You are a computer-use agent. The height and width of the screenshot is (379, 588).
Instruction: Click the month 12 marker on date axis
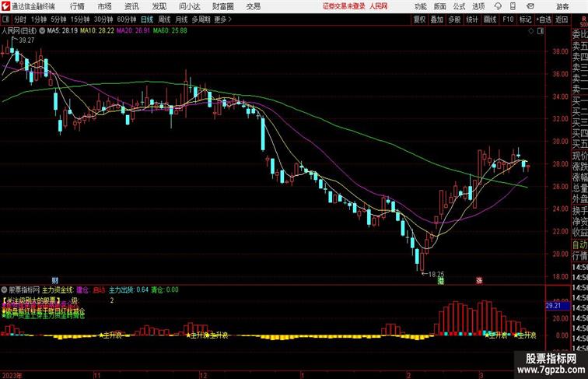[x=203, y=375]
